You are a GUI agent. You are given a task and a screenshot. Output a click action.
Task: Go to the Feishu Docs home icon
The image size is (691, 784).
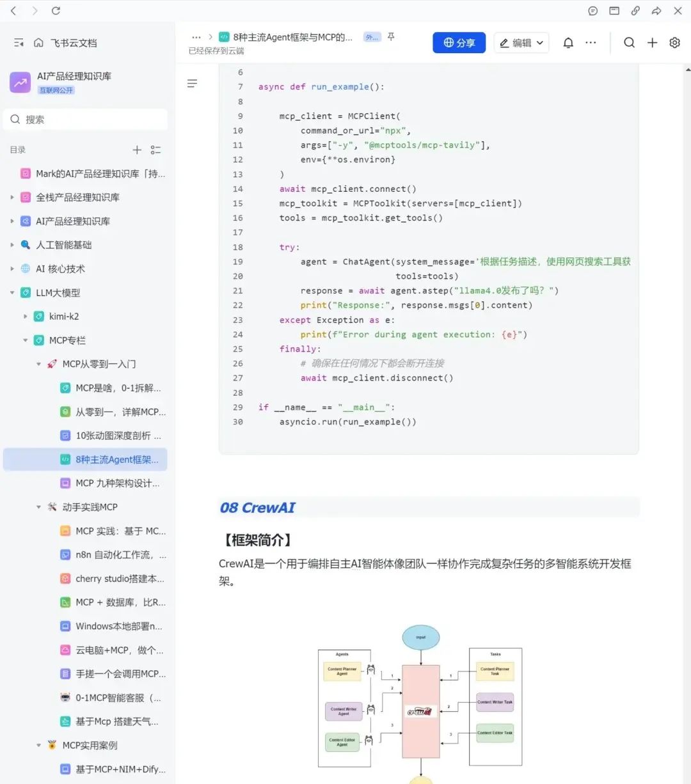click(x=38, y=43)
